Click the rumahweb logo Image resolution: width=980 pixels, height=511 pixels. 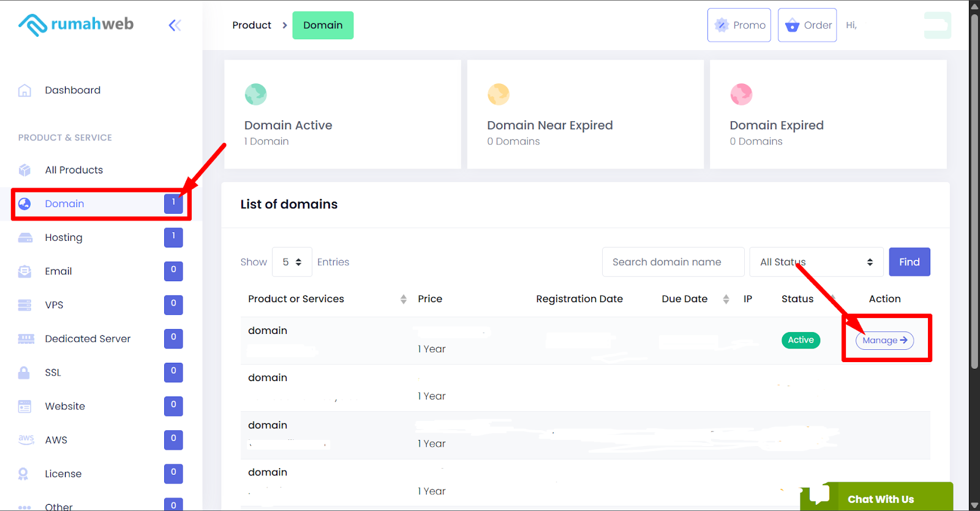tap(76, 25)
